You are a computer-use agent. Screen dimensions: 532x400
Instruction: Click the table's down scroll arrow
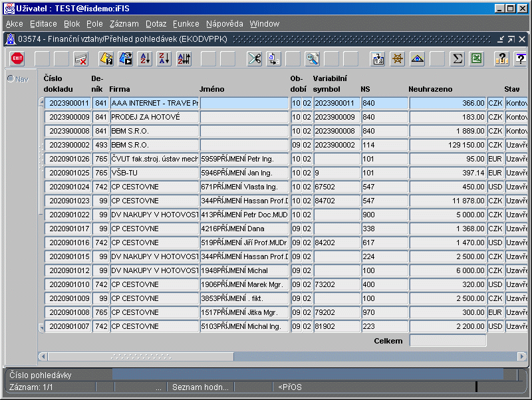[x=41, y=327]
